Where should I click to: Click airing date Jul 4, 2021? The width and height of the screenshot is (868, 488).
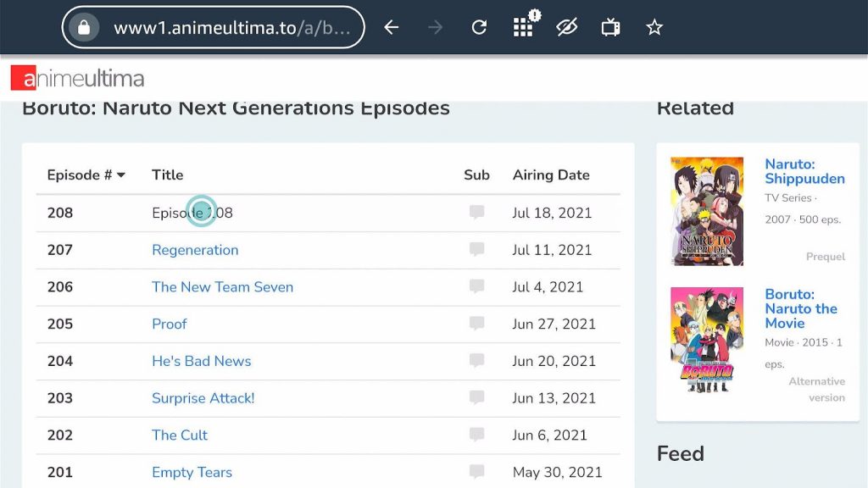pos(548,287)
